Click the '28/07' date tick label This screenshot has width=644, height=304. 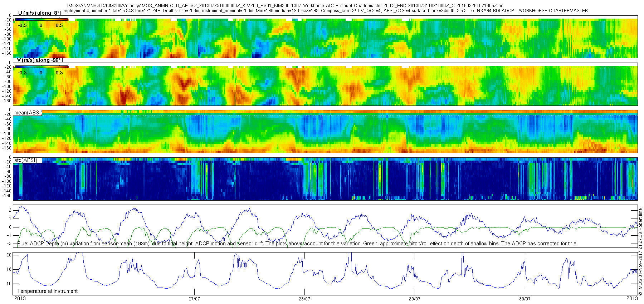[304, 299]
